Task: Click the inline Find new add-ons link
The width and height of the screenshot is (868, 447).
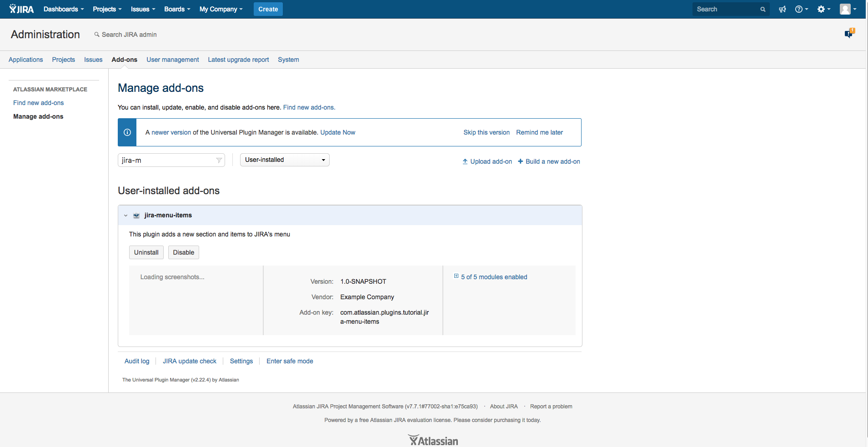Action: point(309,107)
